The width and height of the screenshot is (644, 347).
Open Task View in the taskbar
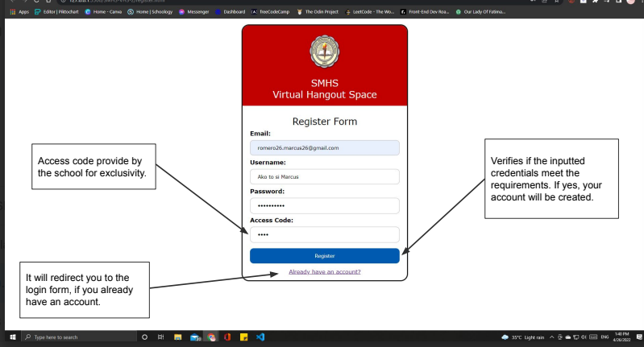click(x=161, y=337)
